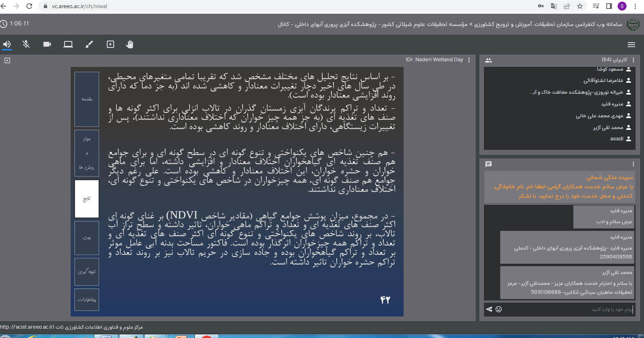The image size is (644, 338).
Task: Bookmark this page with star icon
Action: tap(580, 6)
